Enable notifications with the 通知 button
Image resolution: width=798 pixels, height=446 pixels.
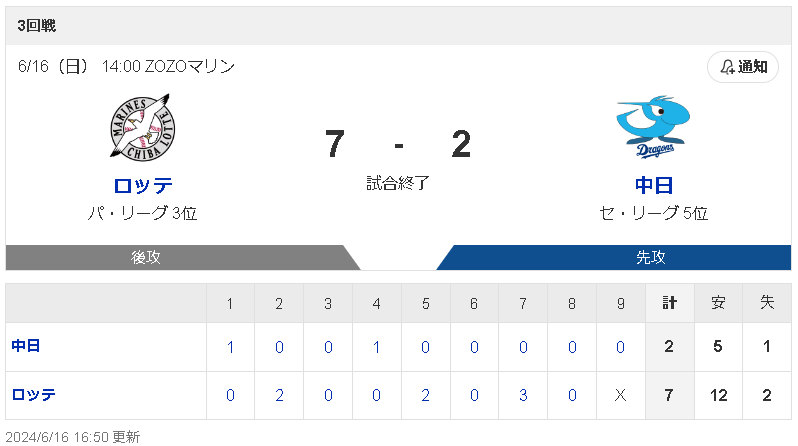(x=743, y=67)
